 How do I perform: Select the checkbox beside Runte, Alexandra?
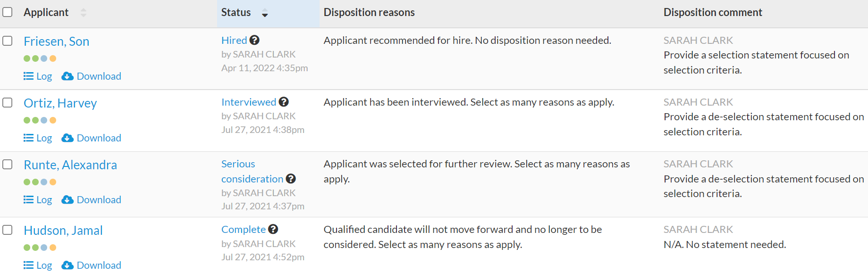[8, 165]
